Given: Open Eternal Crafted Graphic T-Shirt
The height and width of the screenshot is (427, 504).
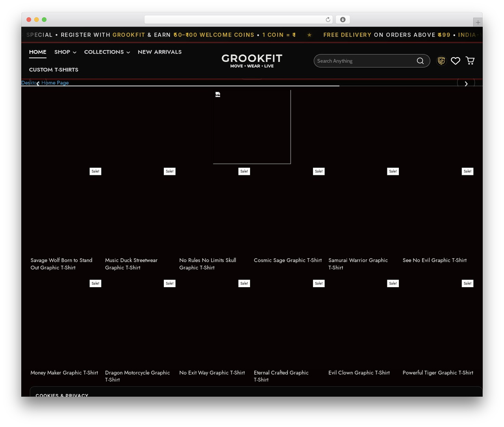Looking at the screenshot, I should coord(281,376).
